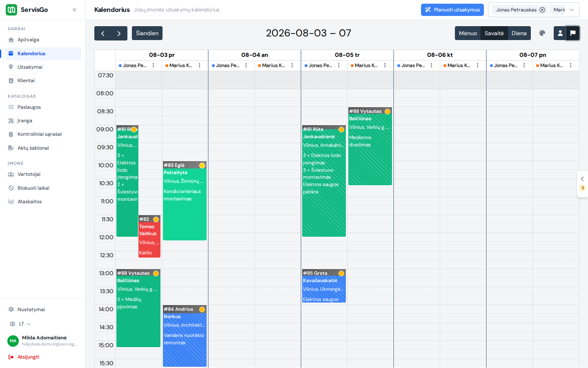Open the Ataskaitos page
588x368 pixels.
click(43, 202)
